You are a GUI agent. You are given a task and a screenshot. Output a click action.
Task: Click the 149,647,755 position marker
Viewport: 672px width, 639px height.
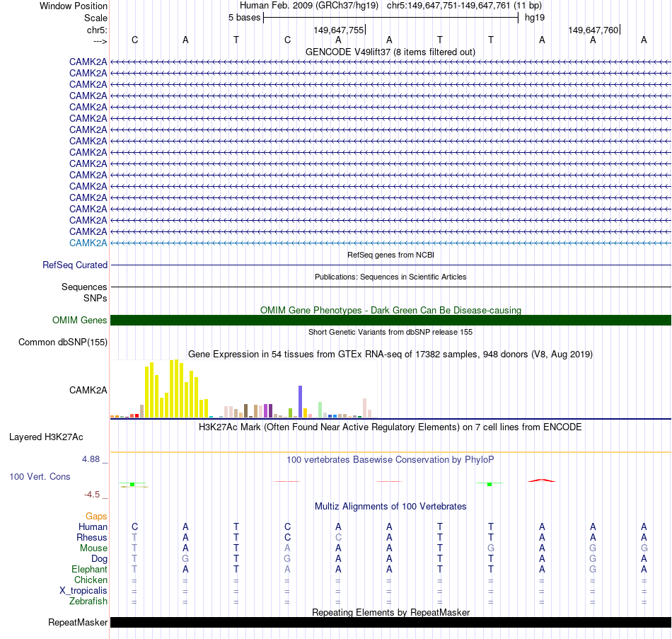pos(339,30)
